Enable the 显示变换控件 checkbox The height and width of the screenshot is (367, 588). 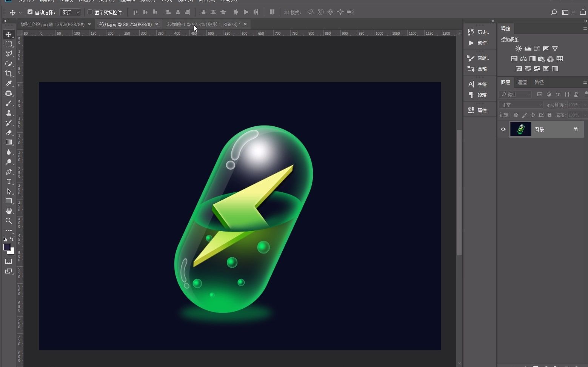pyautogui.click(x=90, y=12)
